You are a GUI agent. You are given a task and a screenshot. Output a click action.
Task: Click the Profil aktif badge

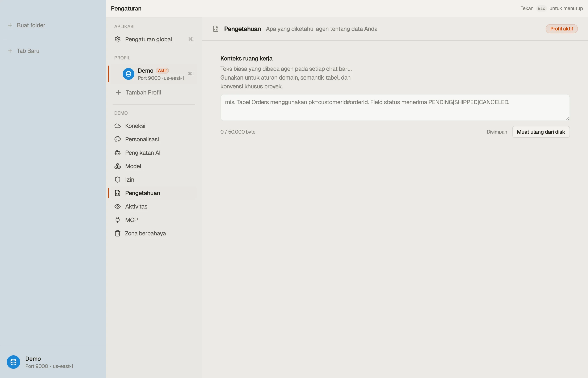click(562, 29)
